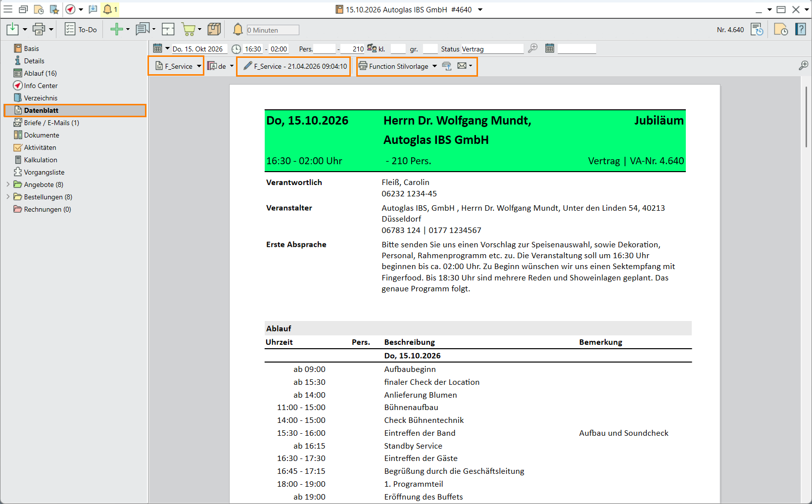
Task: Click the document history icon beside Nr. 4.640
Action: tap(757, 30)
